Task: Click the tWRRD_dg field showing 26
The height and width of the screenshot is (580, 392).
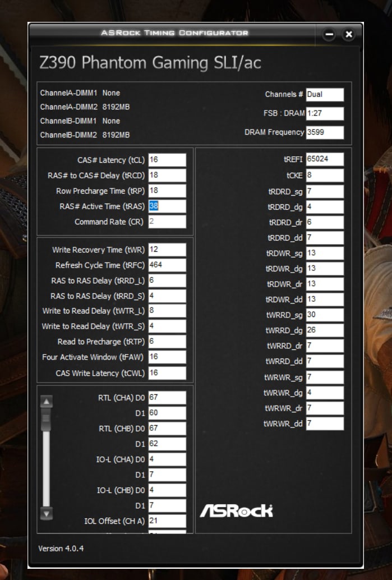Action: 325,331
